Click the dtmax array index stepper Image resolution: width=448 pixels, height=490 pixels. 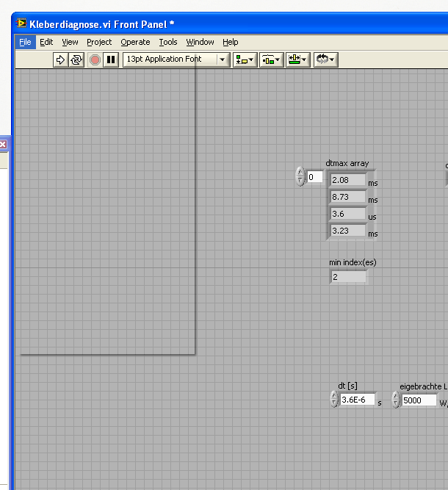pyautogui.click(x=300, y=176)
